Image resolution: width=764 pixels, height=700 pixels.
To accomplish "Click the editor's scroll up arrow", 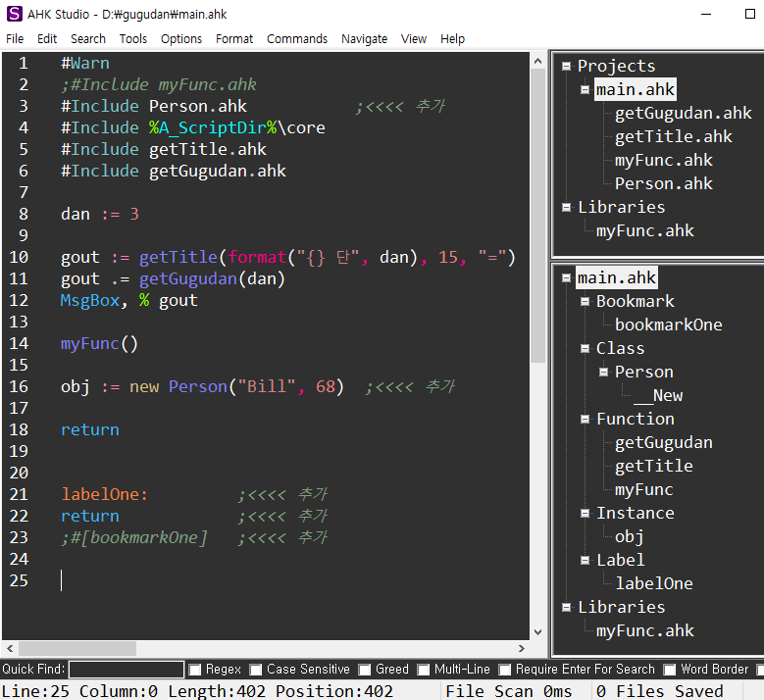I will tap(537, 61).
